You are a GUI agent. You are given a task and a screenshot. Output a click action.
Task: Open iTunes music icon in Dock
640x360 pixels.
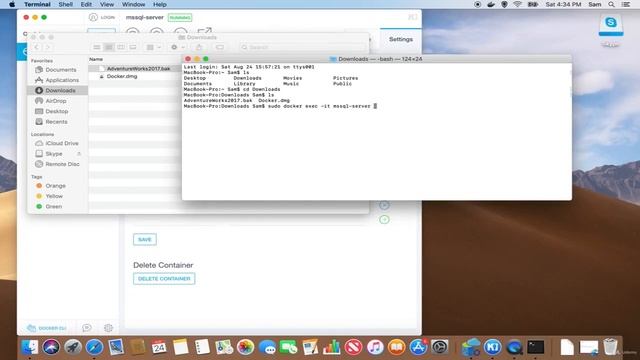coord(375,347)
